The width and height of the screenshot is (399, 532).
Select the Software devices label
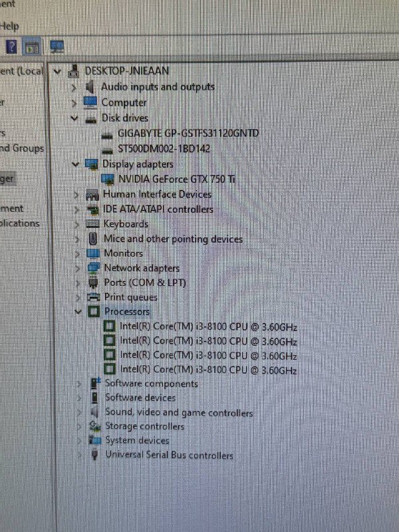coord(140,398)
